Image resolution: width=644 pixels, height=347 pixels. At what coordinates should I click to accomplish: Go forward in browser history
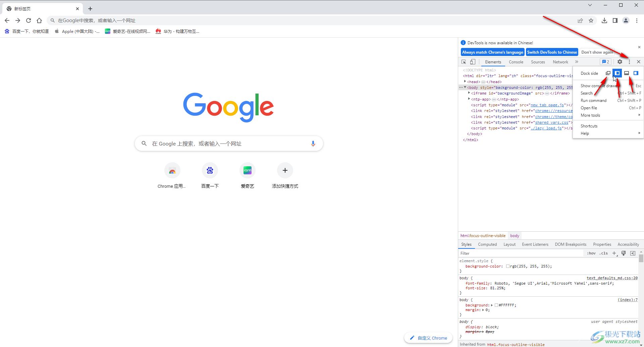pyautogui.click(x=18, y=20)
